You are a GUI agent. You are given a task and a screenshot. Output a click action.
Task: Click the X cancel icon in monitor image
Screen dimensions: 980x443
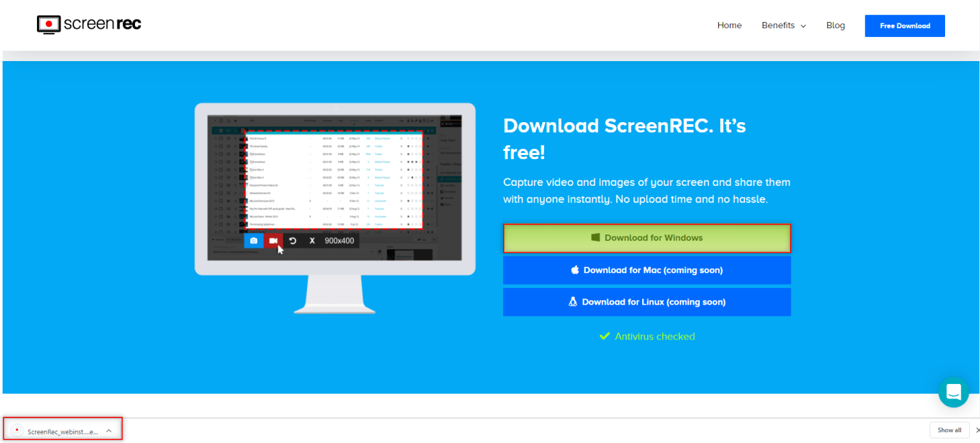point(312,241)
